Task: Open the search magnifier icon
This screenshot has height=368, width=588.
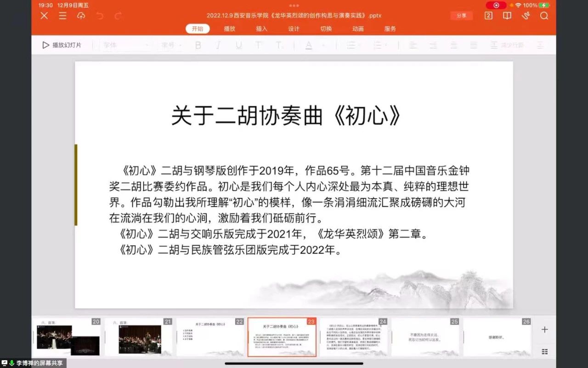Action: pyautogui.click(x=544, y=16)
